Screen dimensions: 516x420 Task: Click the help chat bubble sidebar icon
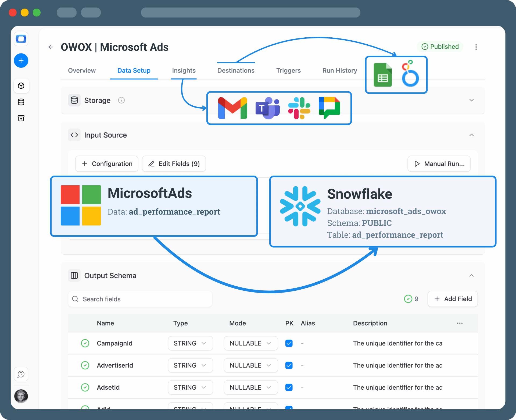(x=21, y=374)
